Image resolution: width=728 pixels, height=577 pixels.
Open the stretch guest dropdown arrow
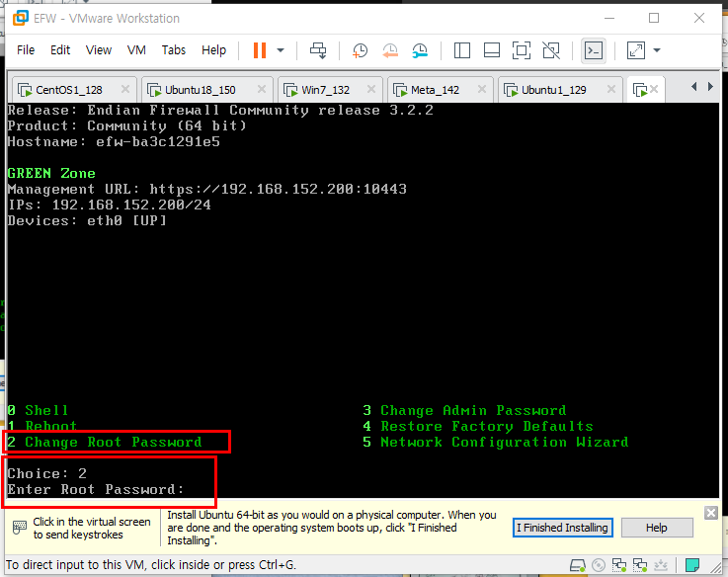click(657, 50)
